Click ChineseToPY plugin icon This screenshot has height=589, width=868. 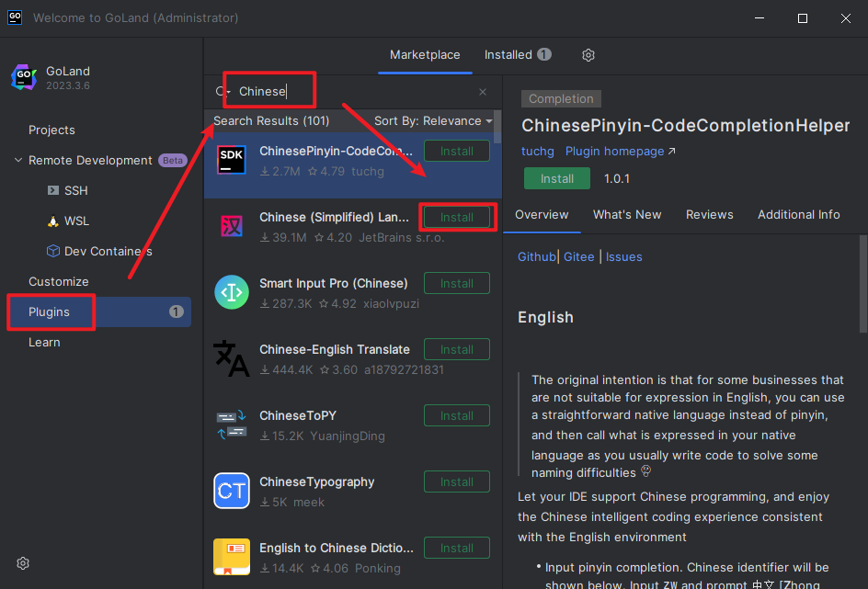[232, 425]
